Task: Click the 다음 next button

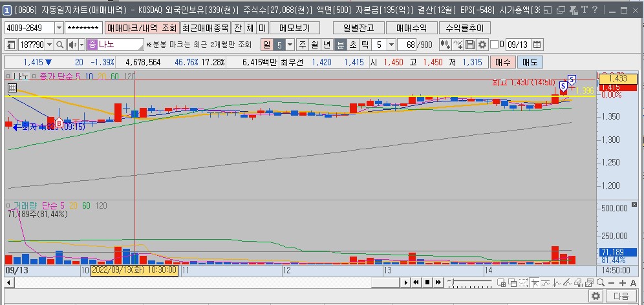Action: point(621,295)
